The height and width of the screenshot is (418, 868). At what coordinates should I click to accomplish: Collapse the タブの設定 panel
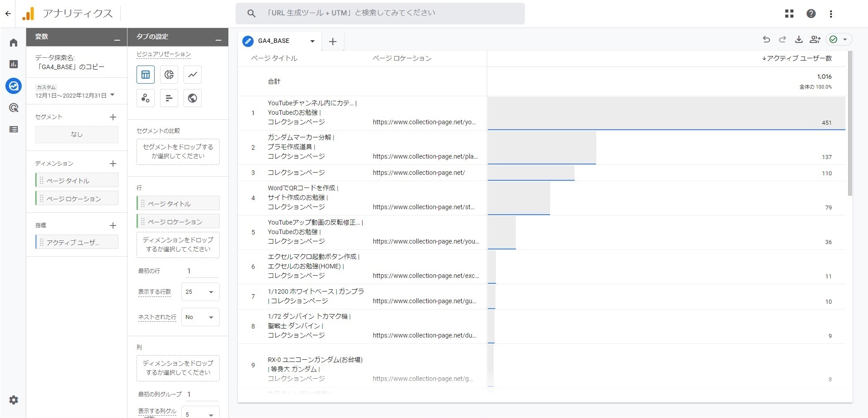pyautogui.click(x=218, y=40)
